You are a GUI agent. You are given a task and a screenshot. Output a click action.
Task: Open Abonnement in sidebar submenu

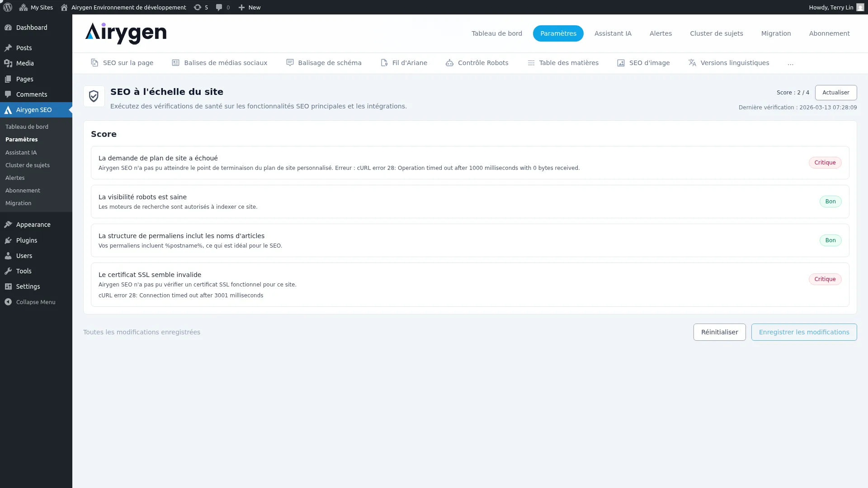point(23,191)
